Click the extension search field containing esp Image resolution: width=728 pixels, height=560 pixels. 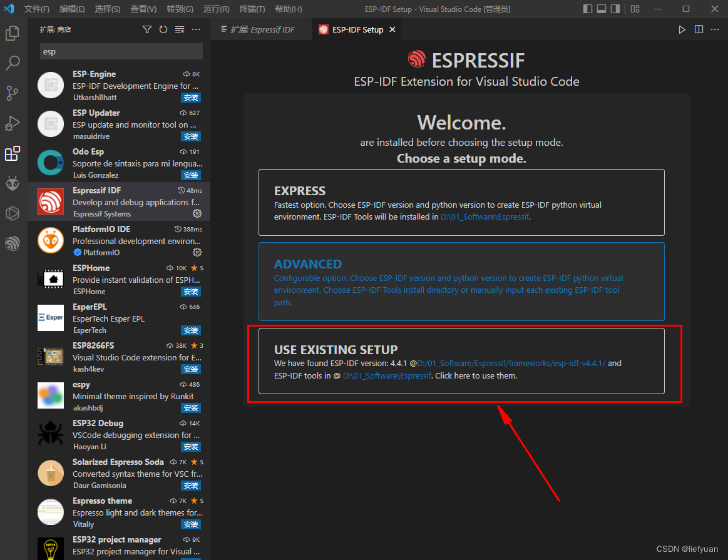pyautogui.click(x=121, y=51)
